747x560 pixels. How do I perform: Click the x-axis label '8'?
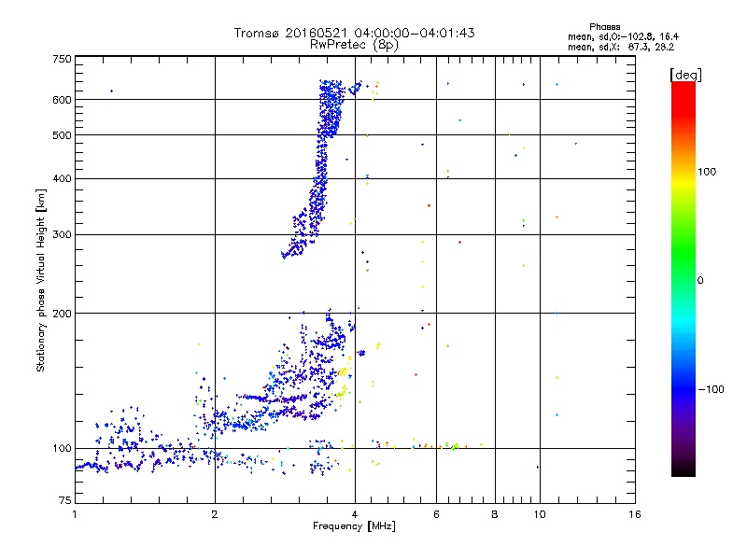(x=495, y=514)
